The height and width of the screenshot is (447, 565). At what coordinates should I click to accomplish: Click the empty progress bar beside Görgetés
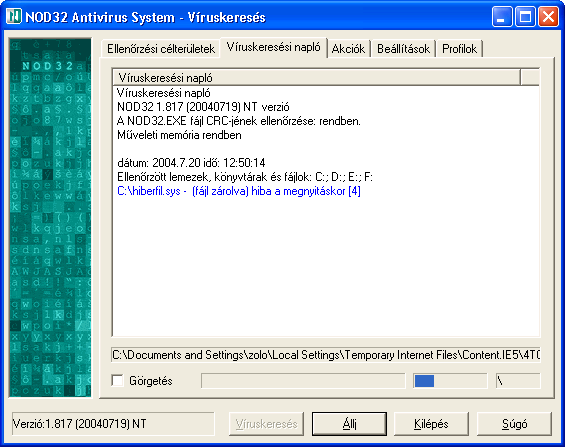[303, 381]
